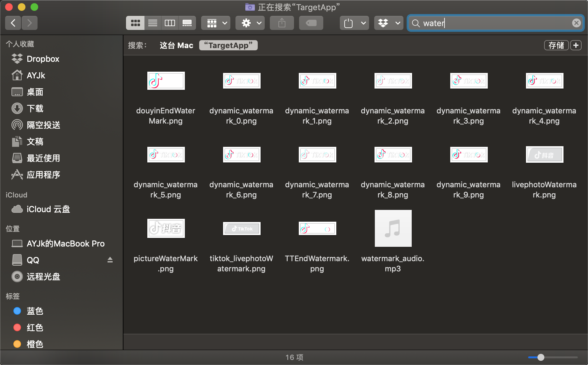Image resolution: width=588 pixels, height=365 pixels.
Task: Switch to column view
Action: click(x=170, y=23)
